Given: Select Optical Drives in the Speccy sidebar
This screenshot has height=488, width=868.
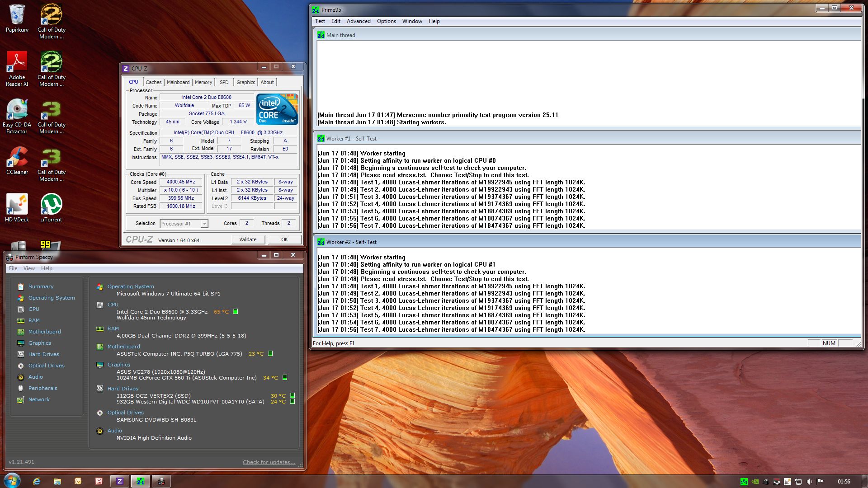Looking at the screenshot, I should pos(47,366).
